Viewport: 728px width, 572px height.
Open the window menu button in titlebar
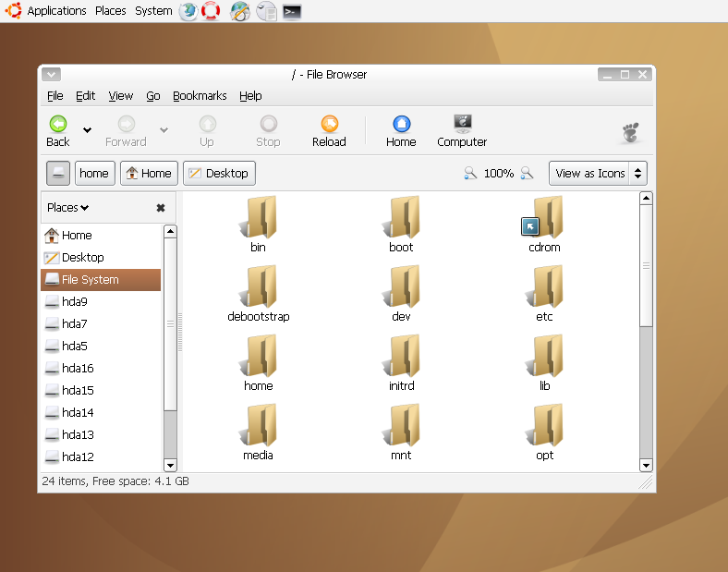click(51, 74)
